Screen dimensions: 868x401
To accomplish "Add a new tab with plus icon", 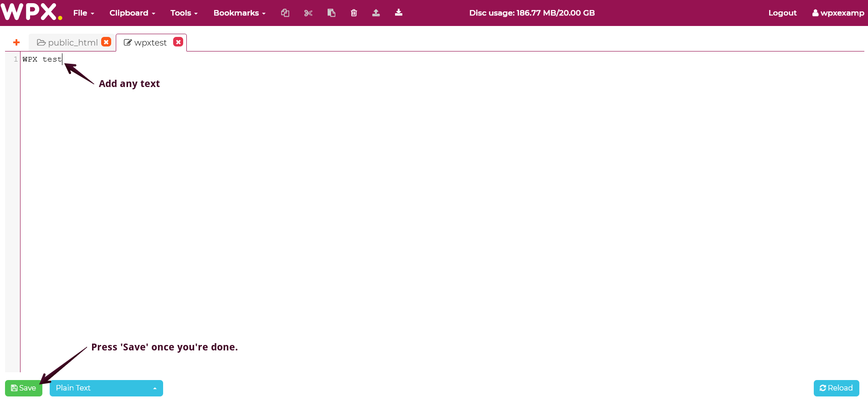I will [16, 42].
